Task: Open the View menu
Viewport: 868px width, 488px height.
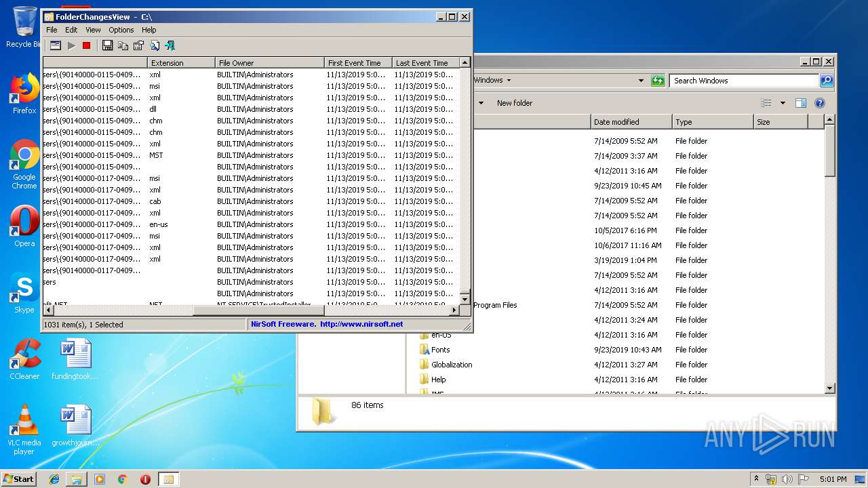Action: 93,30
